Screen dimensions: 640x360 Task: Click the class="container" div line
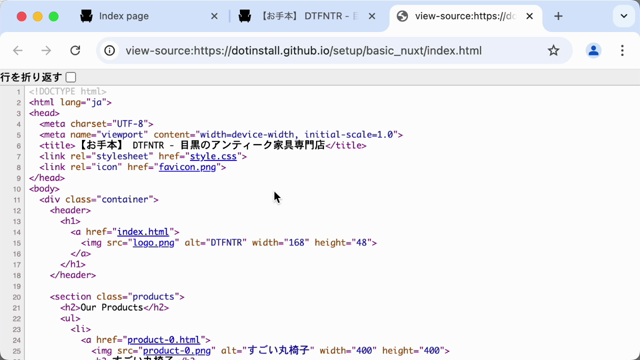99,200
